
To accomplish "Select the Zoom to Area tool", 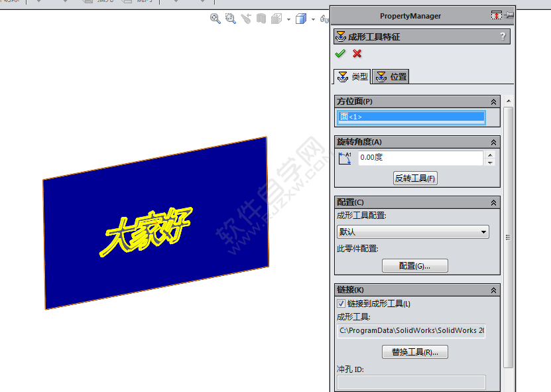I will (230, 19).
